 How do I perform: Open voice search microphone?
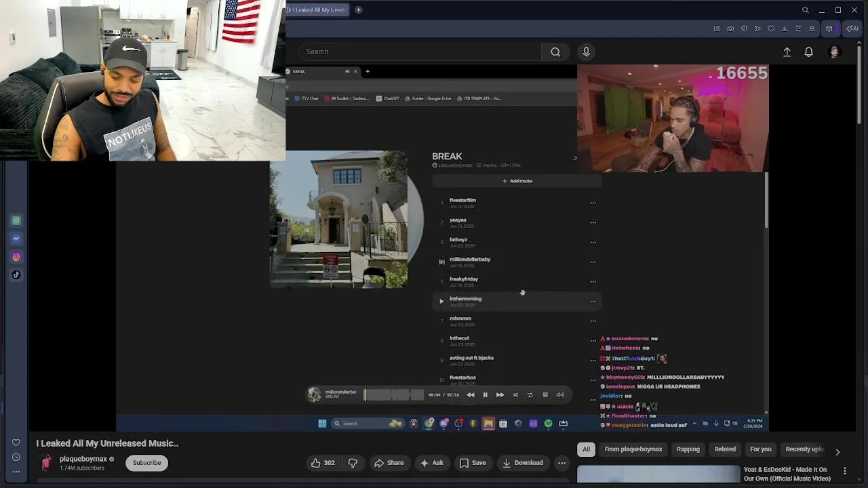[x=587, y=52]
